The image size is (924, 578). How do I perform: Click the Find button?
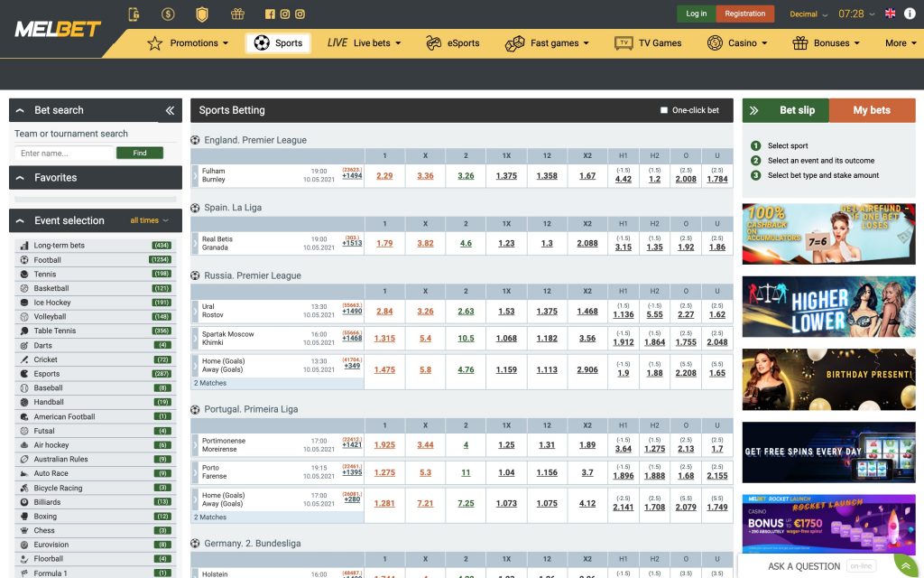(x=140, y=153)
